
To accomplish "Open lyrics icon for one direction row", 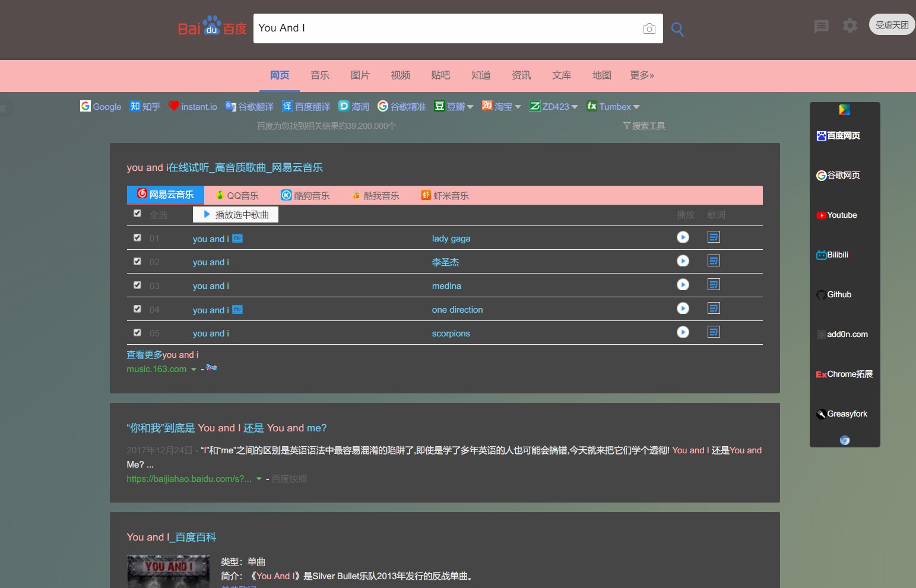I will coord(714,309).
